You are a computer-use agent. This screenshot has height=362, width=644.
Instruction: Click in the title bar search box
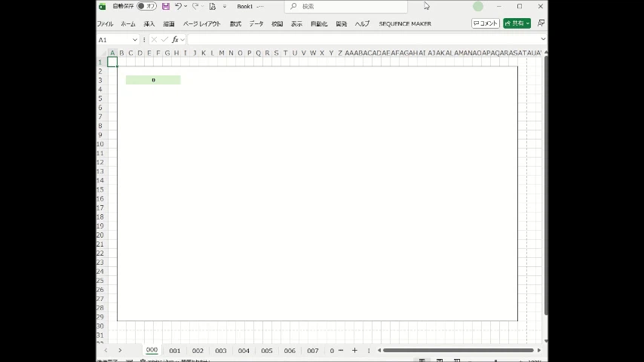(x=346, y=6)
